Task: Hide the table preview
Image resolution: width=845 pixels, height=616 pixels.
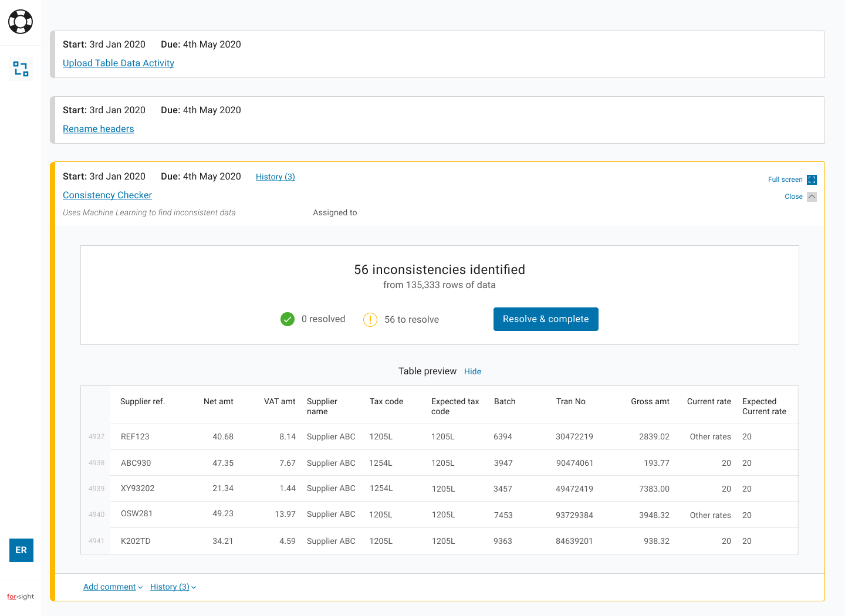Action: pos(472,372)
